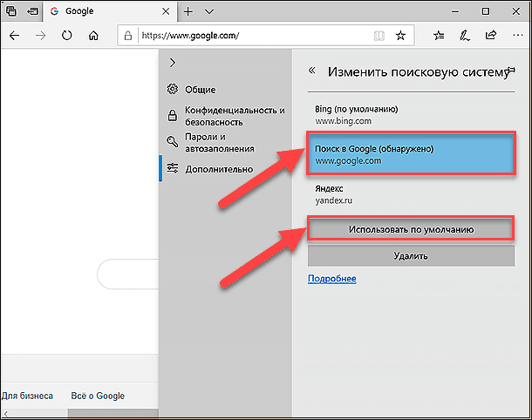Click the Add notes pen icon
The width and height of the screenshot is (532, 420).
coord(465,37)
